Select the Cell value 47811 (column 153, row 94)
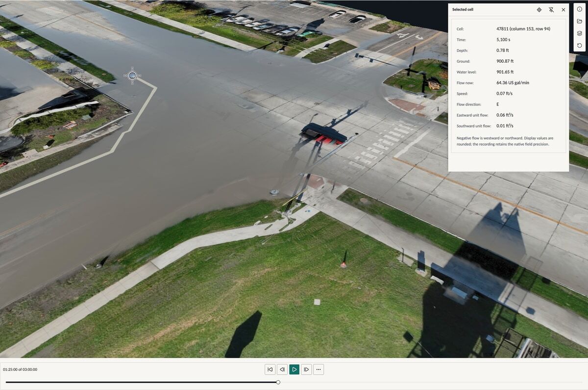 pyautogui.click(x=523, y=29)
